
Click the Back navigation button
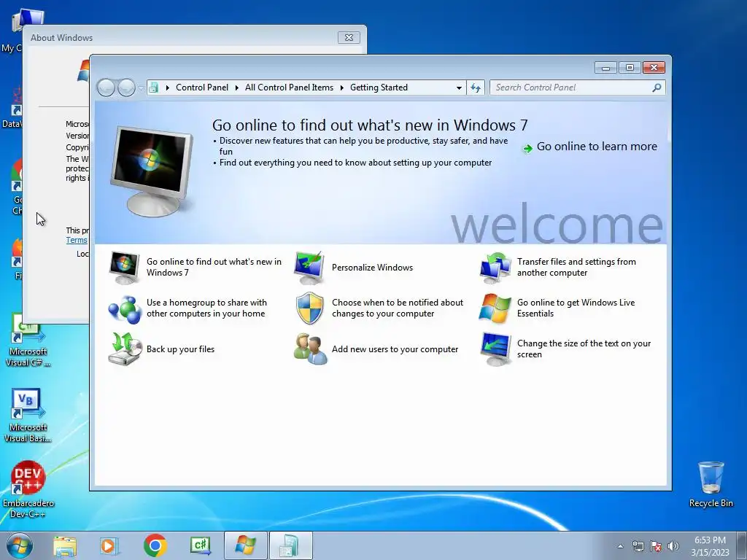tap(106, 87)
